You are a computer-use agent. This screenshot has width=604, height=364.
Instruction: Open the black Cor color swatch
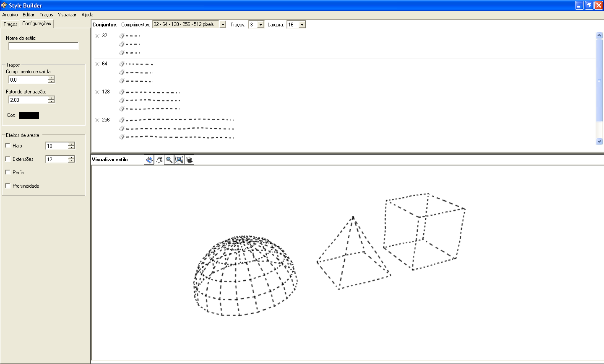(x=29, y=116)
